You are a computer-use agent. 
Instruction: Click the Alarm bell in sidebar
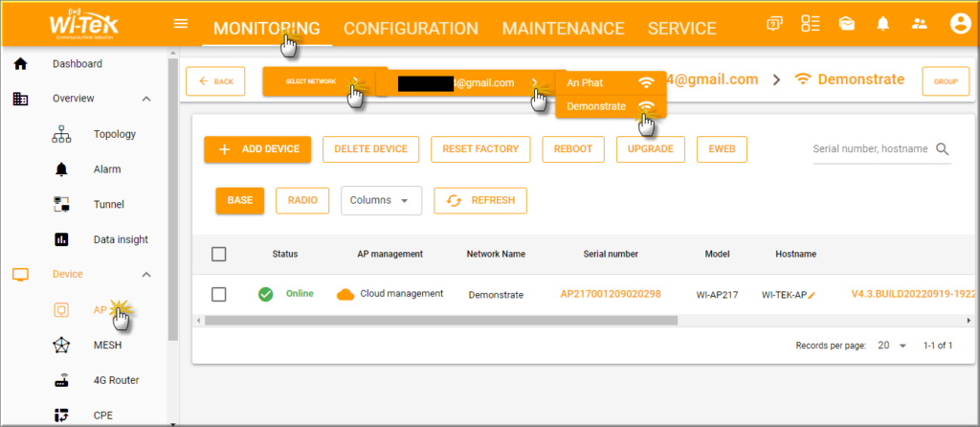(61, 169)
